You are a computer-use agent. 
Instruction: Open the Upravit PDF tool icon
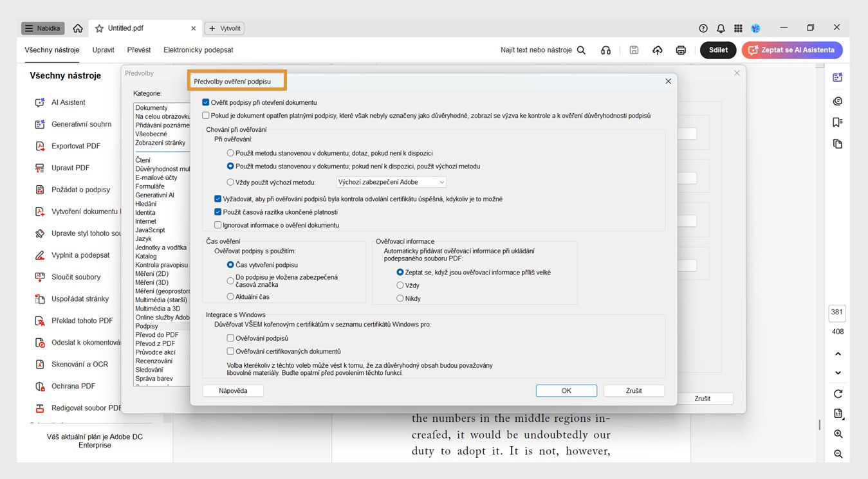coord(40,168)
